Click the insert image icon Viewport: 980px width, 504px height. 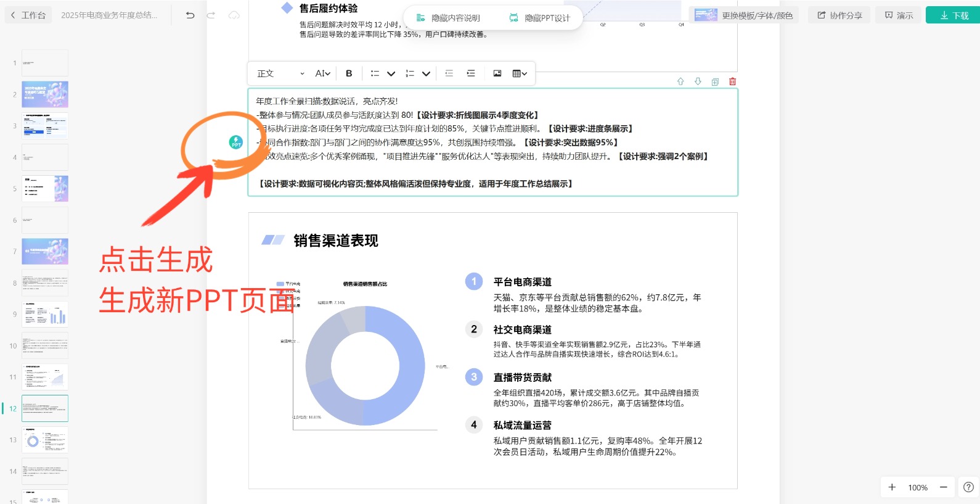497,73
